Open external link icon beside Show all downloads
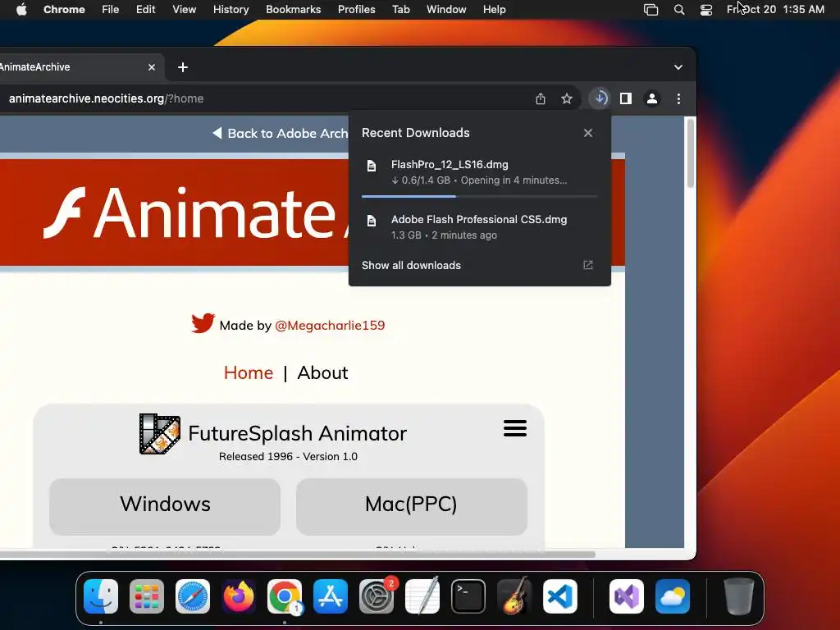 click(588, 265)
